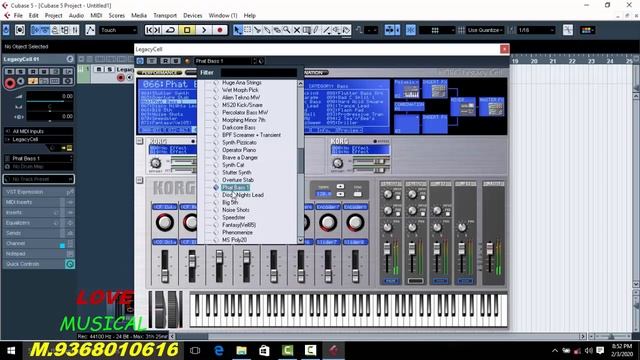The image size is (640, 360).
Task: Select the Operator Piano preset
Action: pyautogui.click(x=239, y=150)
